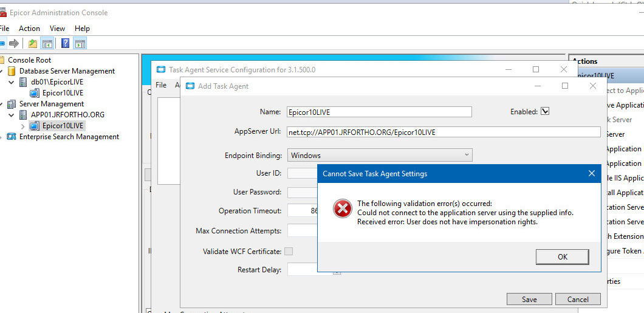Open the View menu
The image size is (644, 313).
[x=58, y=29]
